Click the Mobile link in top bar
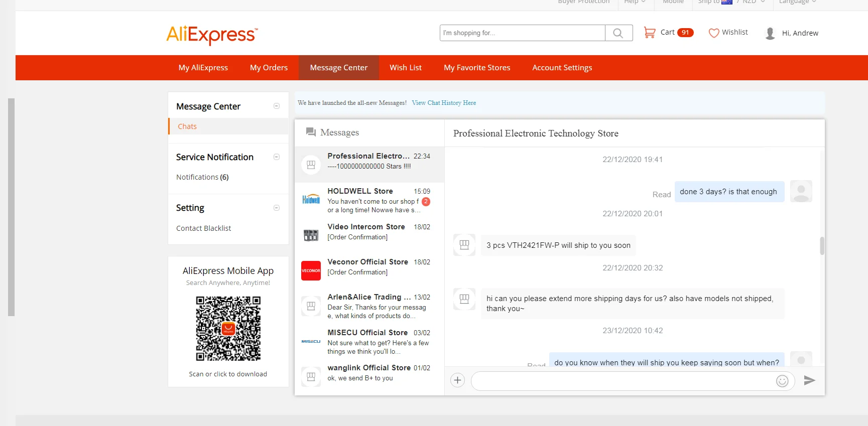 tap(673, 2)
